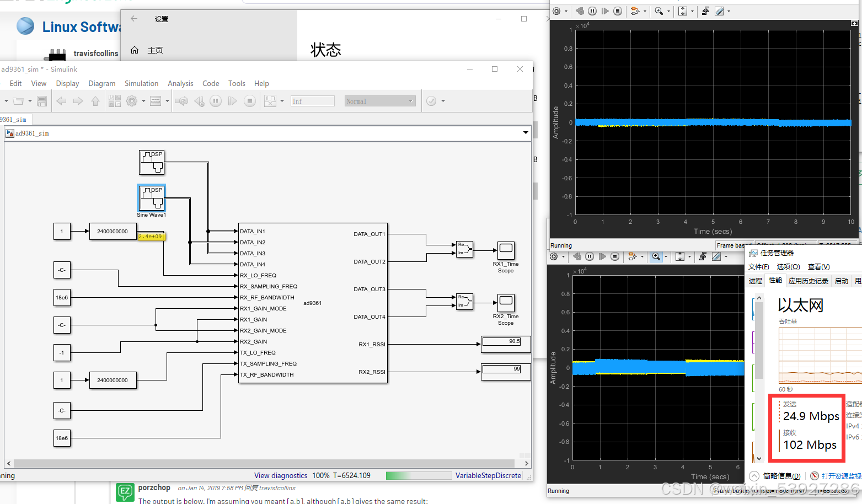This screenshot has width=862, height=504.
Task: Select the Model Configuration Parameters gear icon
Action: [x=131, y=101]
